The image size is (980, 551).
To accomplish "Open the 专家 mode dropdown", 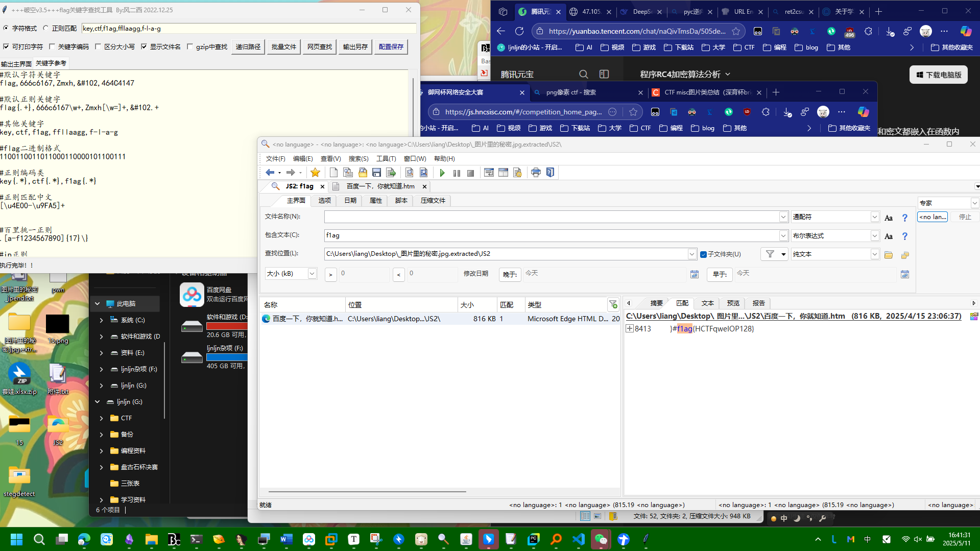I will (974, 203).
